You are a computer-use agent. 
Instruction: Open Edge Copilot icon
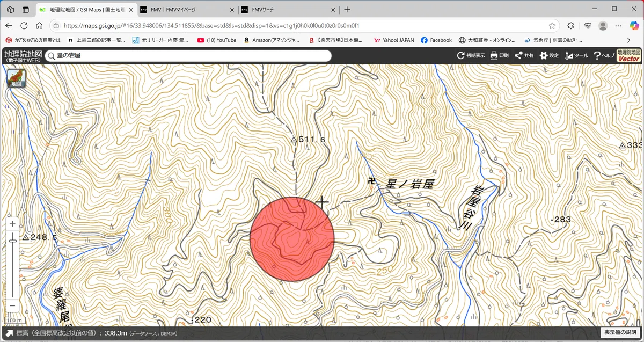(634, 25)
